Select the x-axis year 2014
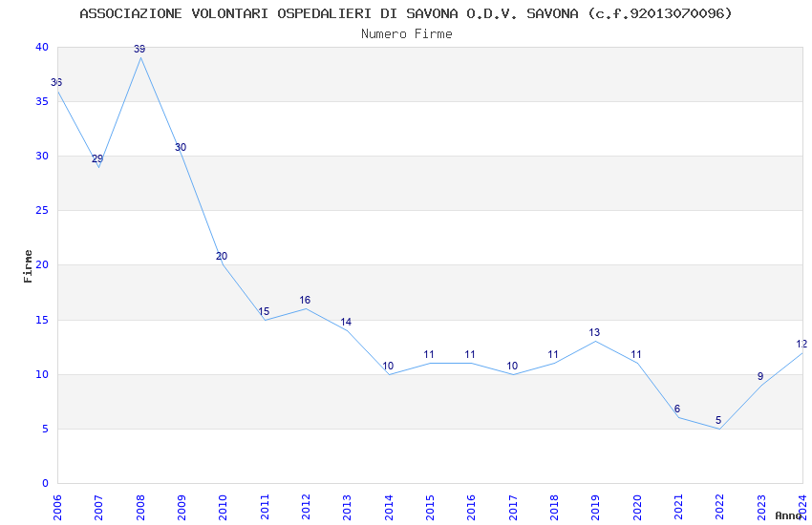 point(389,507)
